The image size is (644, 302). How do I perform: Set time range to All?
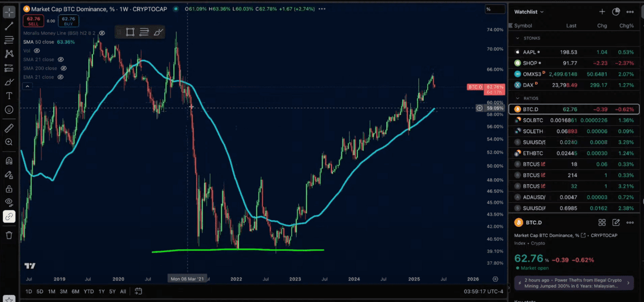123,291
